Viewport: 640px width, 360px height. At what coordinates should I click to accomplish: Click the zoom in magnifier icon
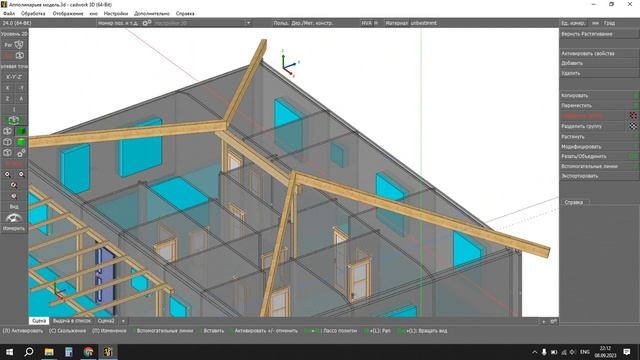click(x=7, y=174)
